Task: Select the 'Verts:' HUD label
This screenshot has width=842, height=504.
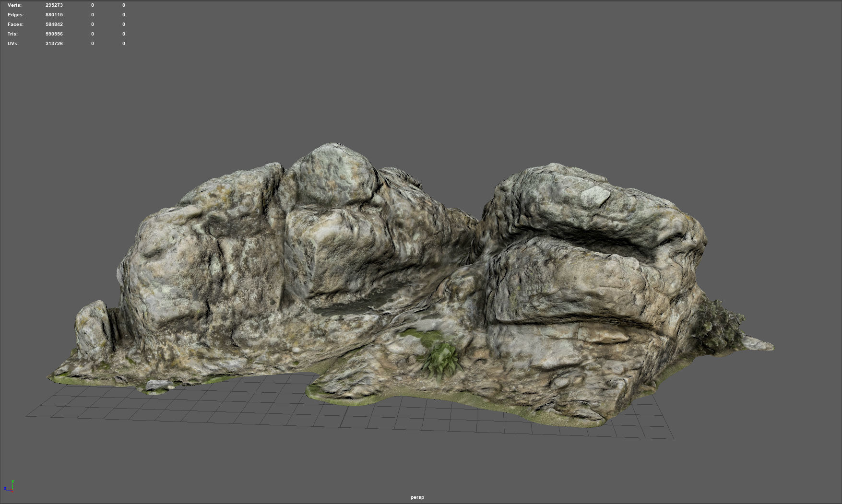Action: tap(14, 5)
